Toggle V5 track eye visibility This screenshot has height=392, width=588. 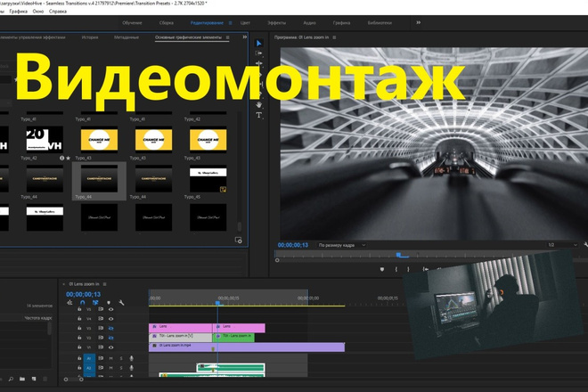(110, 309)
